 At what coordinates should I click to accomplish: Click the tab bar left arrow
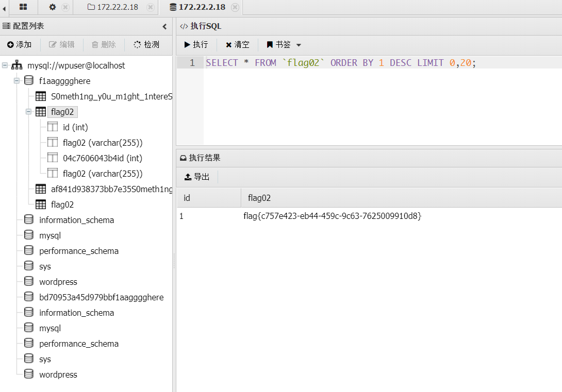[x=4, y=8]
